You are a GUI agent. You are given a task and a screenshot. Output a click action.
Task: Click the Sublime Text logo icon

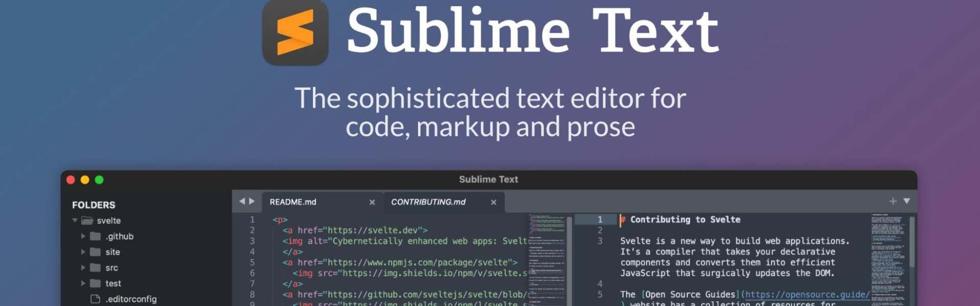[295, 32]
